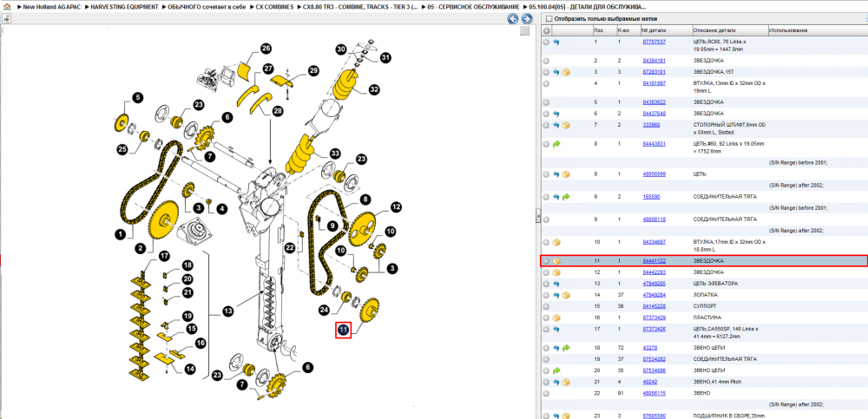Open HARVESTING EQUIPMENT breadcrumb
The width and height of the screenshot is (868, 419).
(123, 7)
